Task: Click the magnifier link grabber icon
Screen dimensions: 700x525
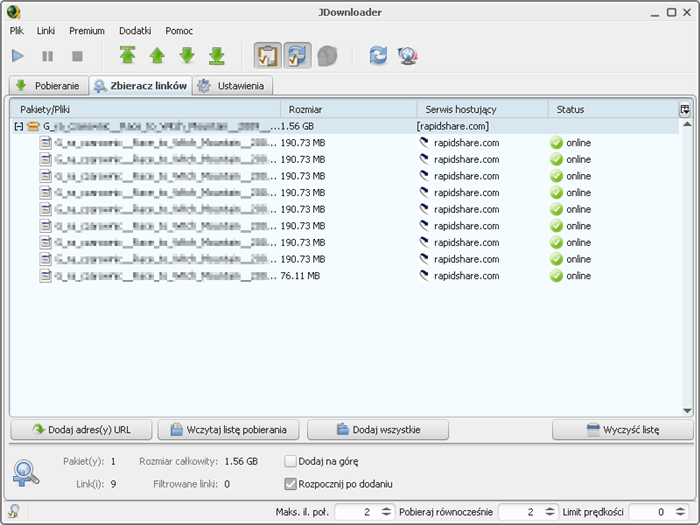Action: click(26, 473)
